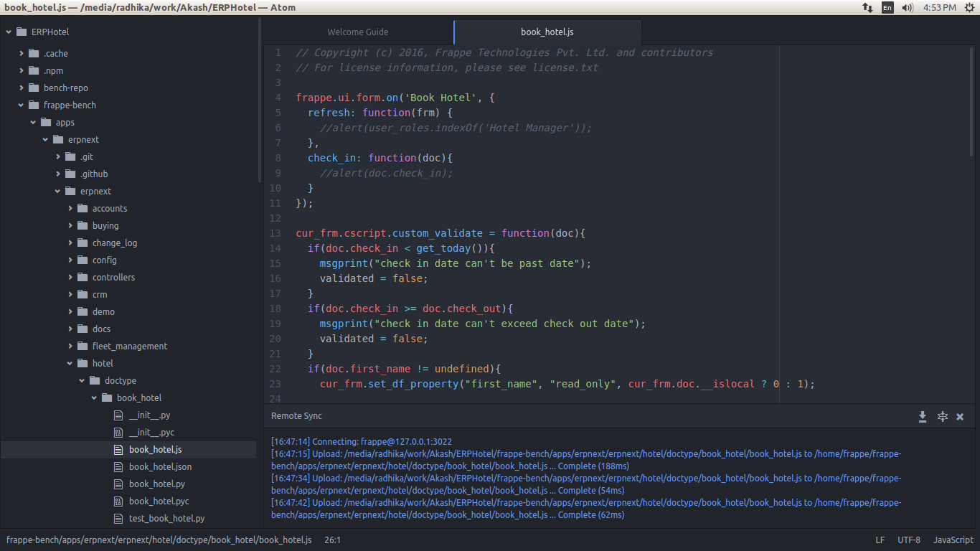Switch to the Welcome Guide tab
The height and width of the screenshot is (551, 980).
pyautogui.click(x=357, y=32)
